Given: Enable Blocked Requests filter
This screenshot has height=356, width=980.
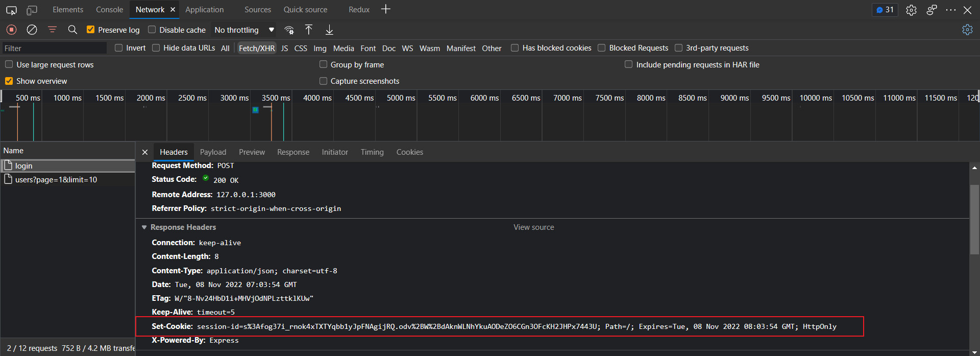Looking at the screenshot, I should point(602,48).
